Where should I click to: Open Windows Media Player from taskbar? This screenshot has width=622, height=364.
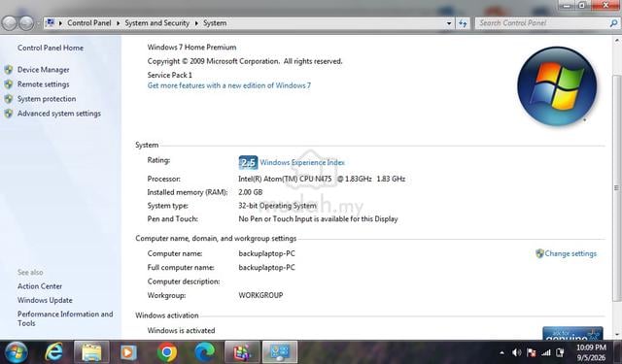[128, 352]
